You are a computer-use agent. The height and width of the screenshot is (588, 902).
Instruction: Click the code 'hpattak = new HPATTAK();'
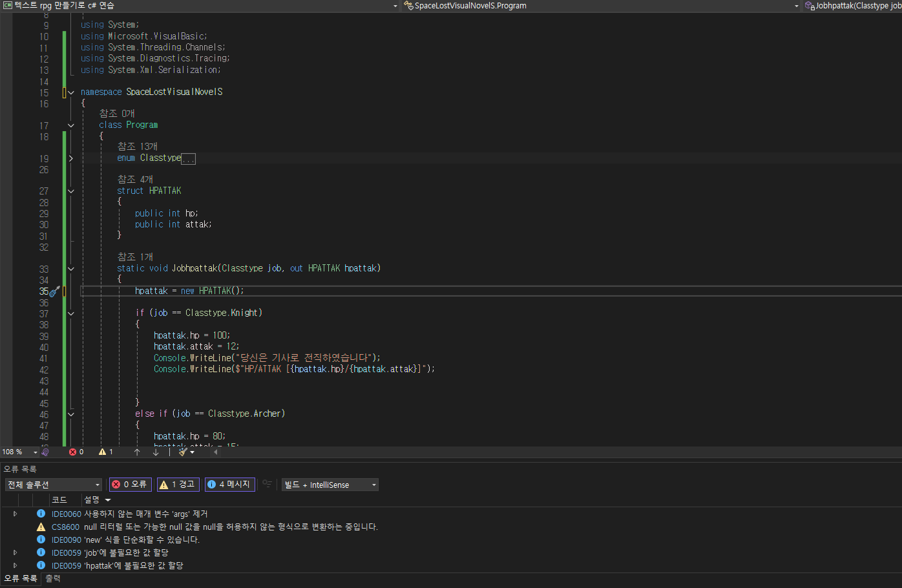point(189,291)
